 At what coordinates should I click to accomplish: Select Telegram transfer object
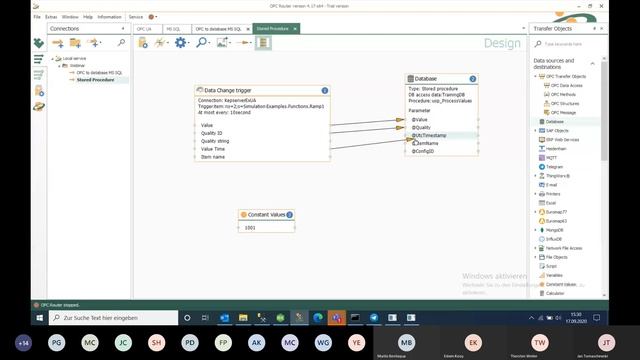pyautogui.click(x=554, y=167)
